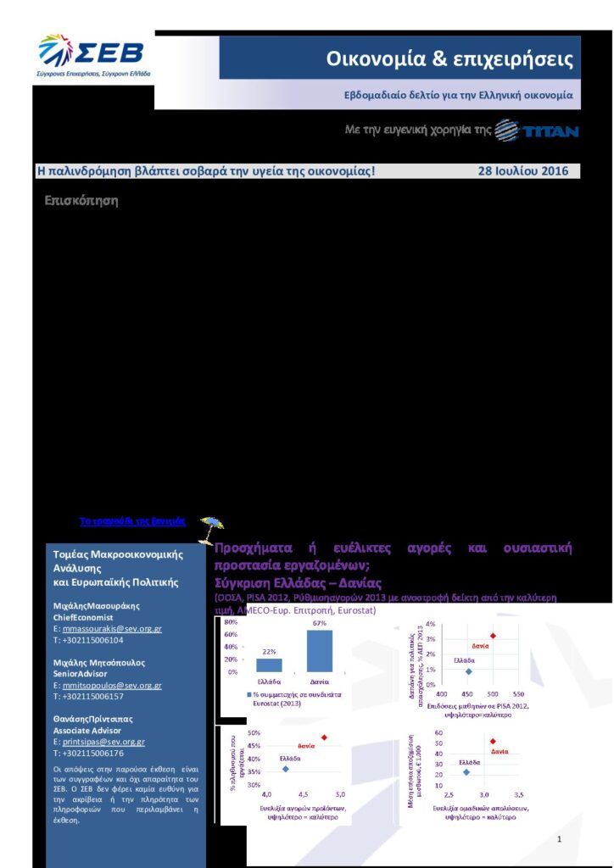This screenshot has height=868, width=614.
Task: Select Denmark's red diamond in the PISA chart
Action: click(x=493, y=636)
